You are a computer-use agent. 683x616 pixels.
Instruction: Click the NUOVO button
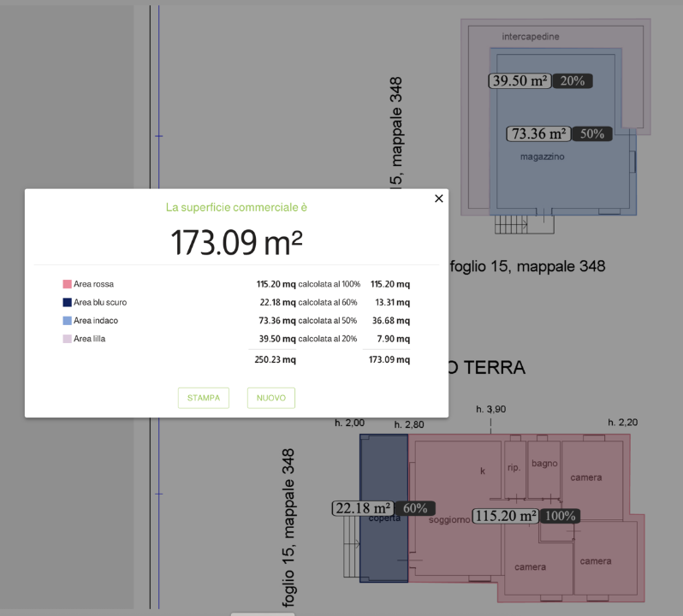271,398
